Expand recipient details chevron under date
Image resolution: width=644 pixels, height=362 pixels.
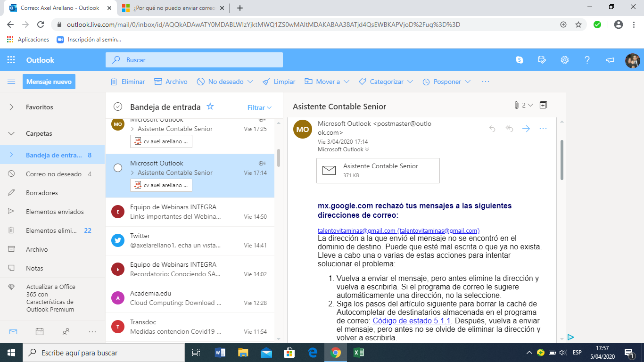pos(367,149)
